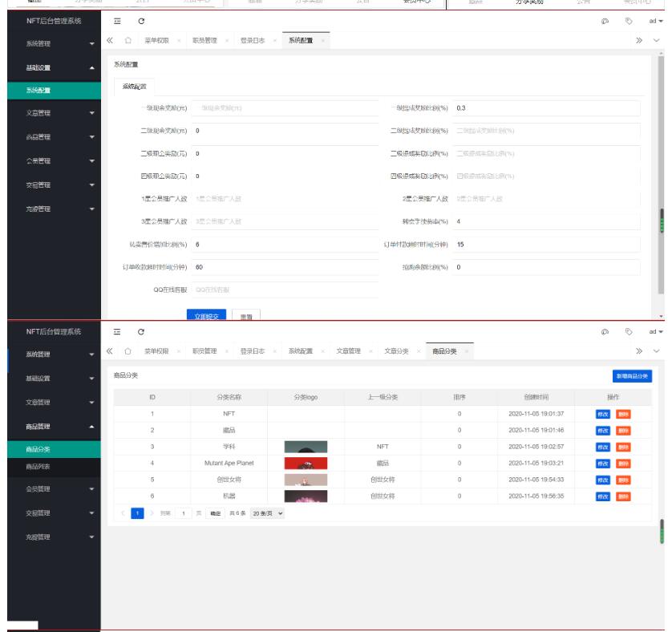Screen dimensions: 672x632
Task: Click the 转卖手续费率 input field
Action: click(x=546, y=221)
